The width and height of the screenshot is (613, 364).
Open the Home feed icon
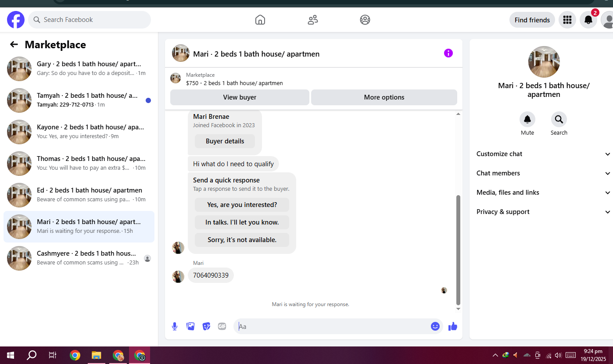pyautogui.click(x=260, y=20)
